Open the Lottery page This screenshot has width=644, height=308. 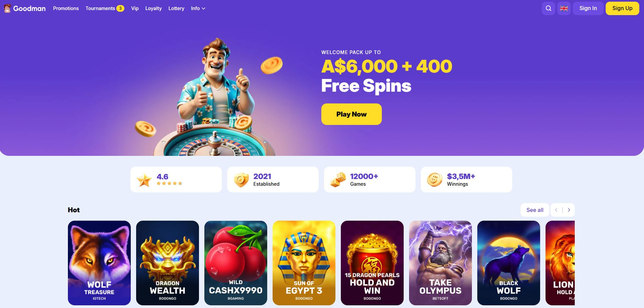coord(176,8)
